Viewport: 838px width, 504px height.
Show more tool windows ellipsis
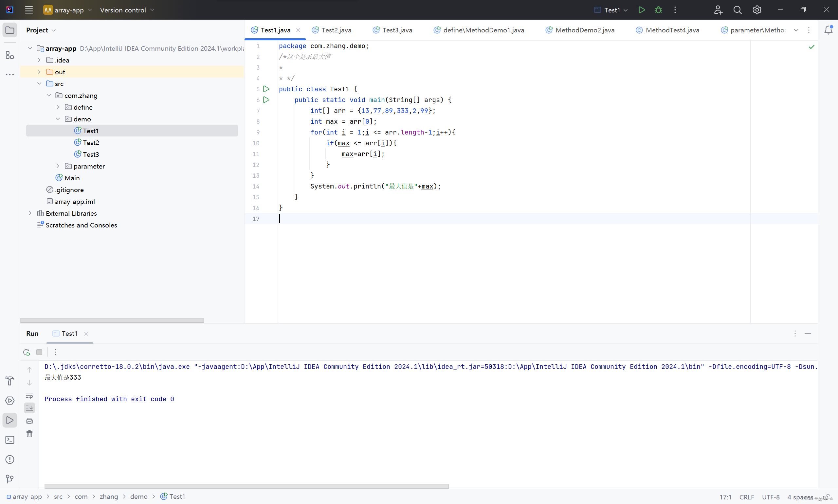tap(10, 74)
